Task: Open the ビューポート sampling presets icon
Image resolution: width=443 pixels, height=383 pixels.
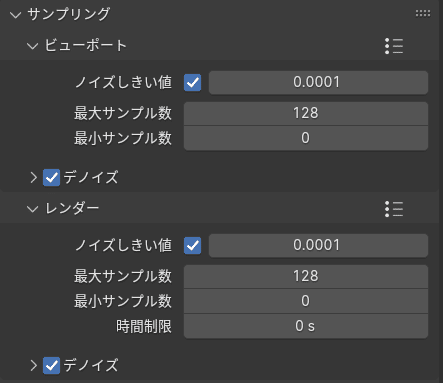Action: pyautogui.click(x=394, y=46)
